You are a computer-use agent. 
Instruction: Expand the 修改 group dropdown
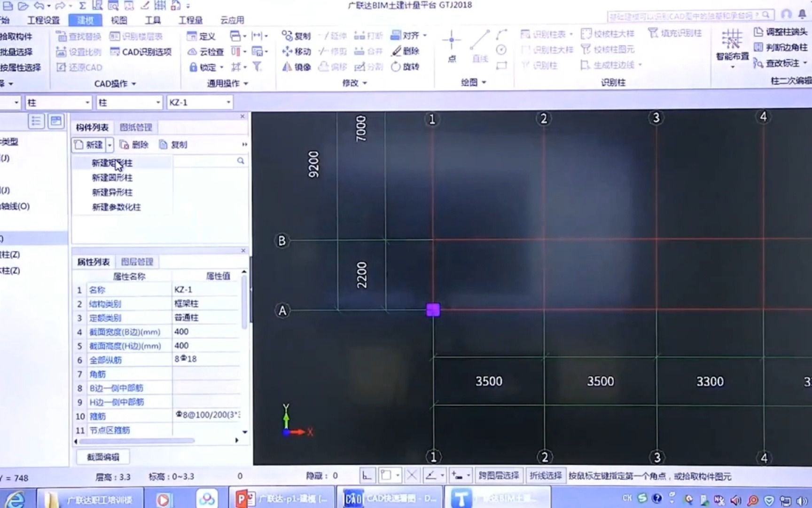(x=365, y=83)
